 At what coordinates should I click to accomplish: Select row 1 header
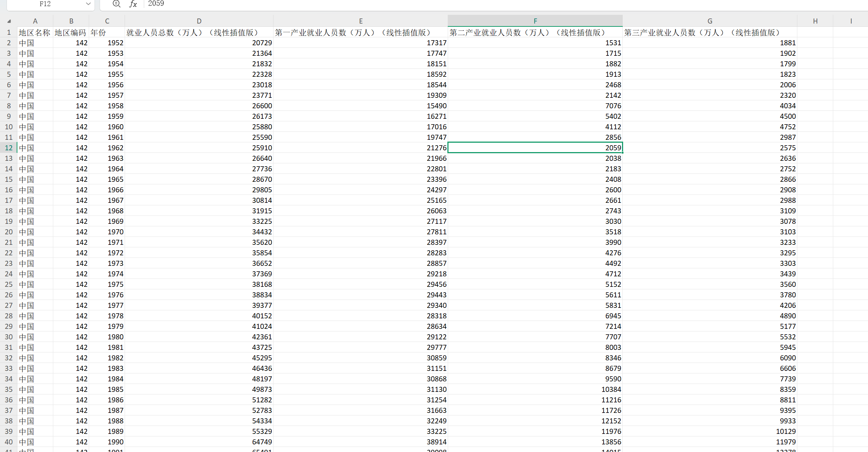9,33
